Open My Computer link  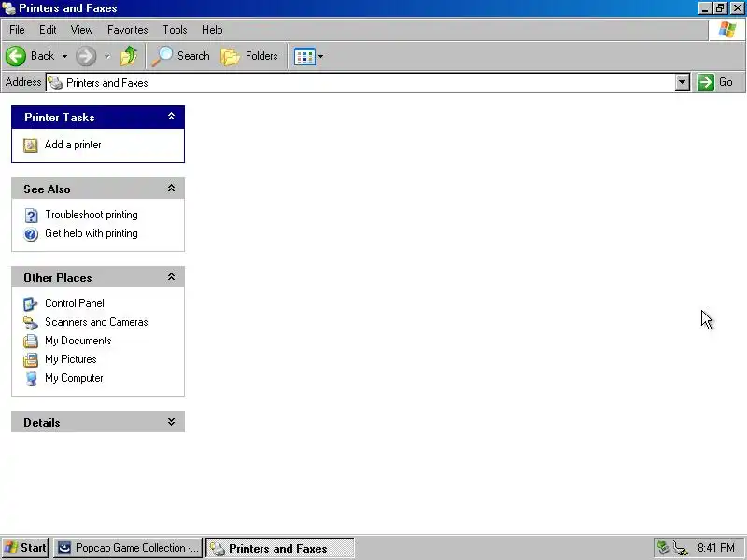point(74,378)
